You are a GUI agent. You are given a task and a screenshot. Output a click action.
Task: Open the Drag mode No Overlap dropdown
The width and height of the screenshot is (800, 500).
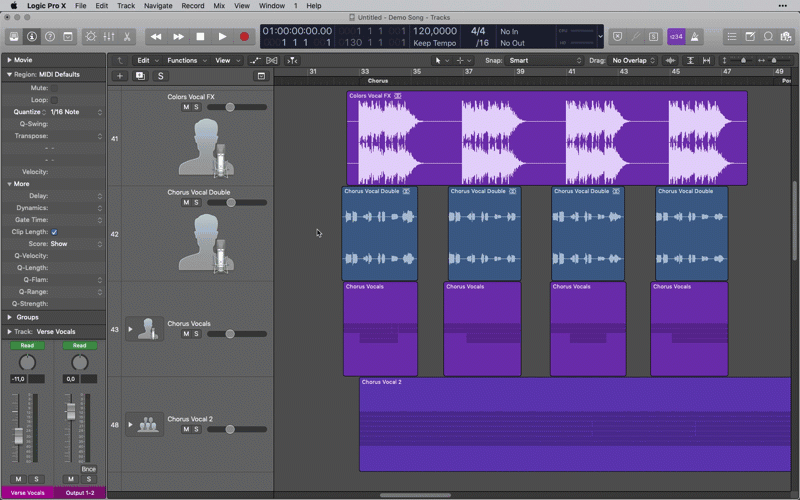634,60
